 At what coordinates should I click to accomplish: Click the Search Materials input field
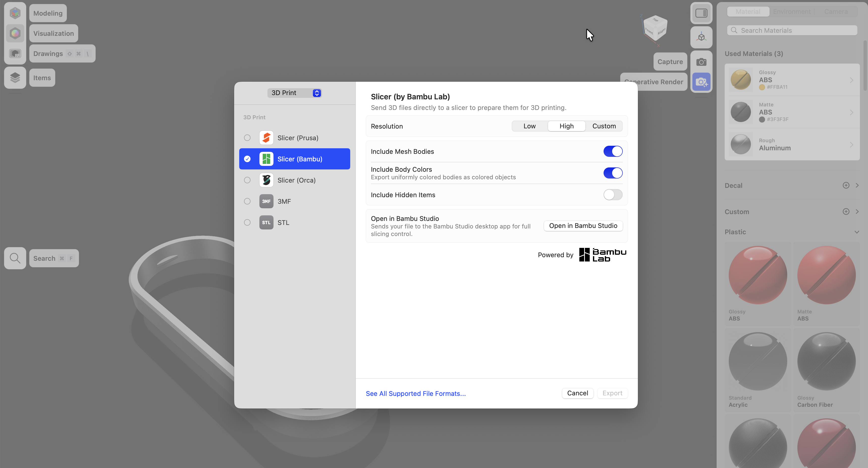pos(792,30)
